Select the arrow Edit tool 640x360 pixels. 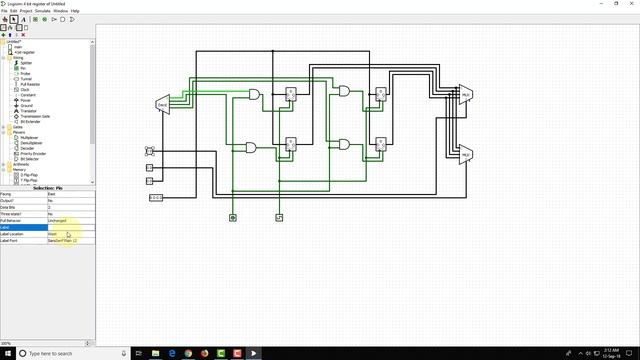[x=14, y=19]
